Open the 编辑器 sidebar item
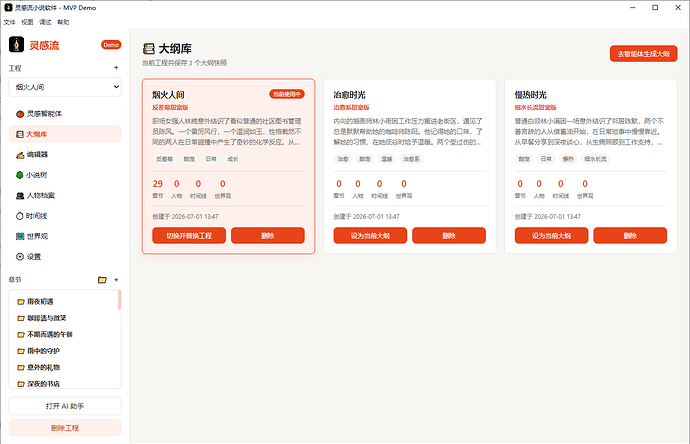 [x=65, y=154]
